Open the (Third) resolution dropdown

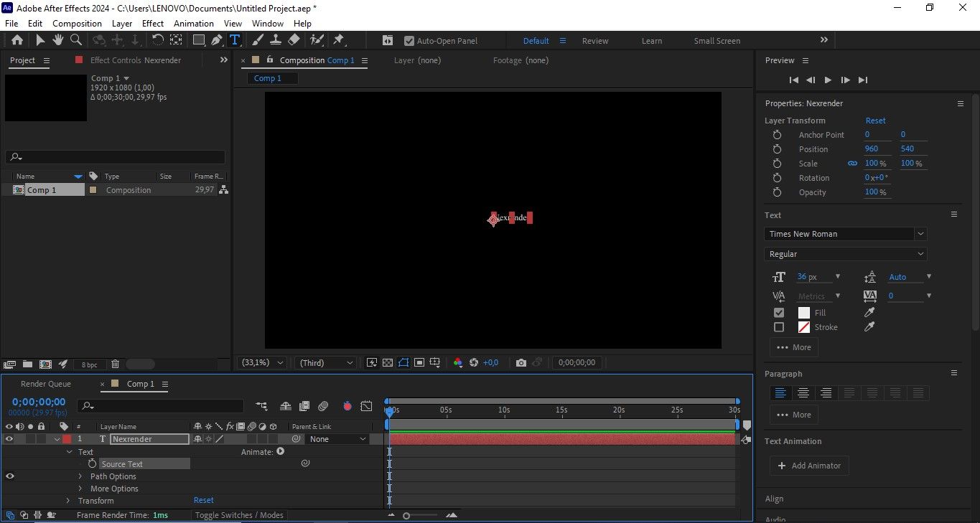pos(326,363)
